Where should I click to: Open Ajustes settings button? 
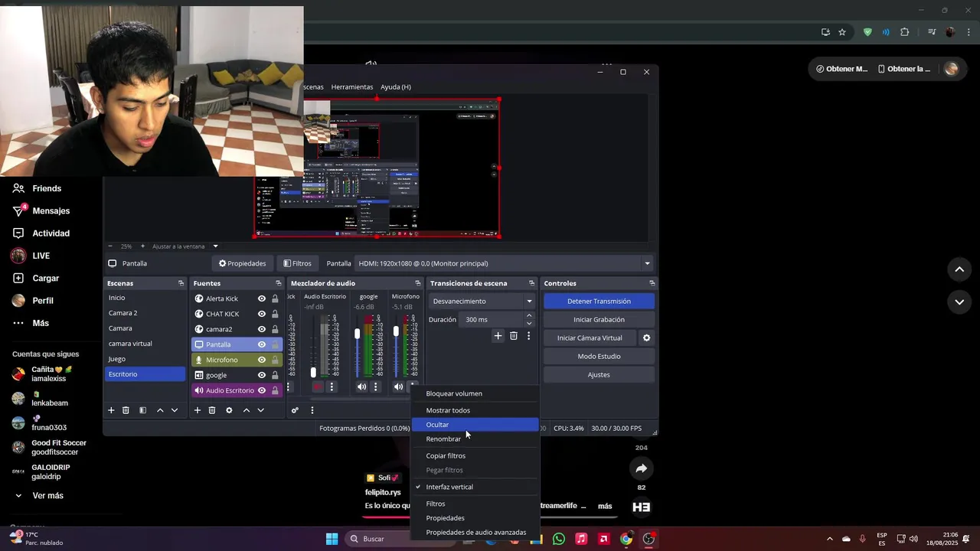pyautogui.click(x=599, y=375)
